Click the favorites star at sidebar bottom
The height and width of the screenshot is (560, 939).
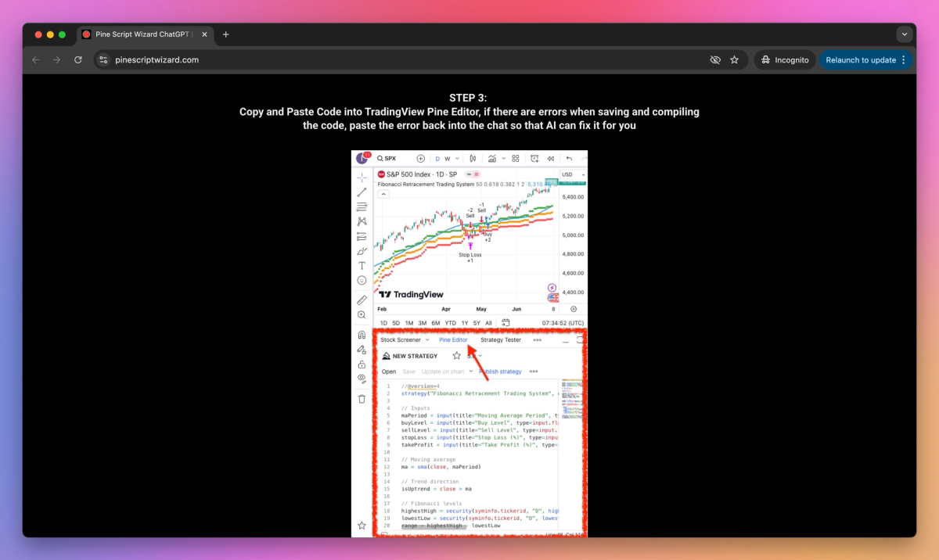[x=362, y=526]
